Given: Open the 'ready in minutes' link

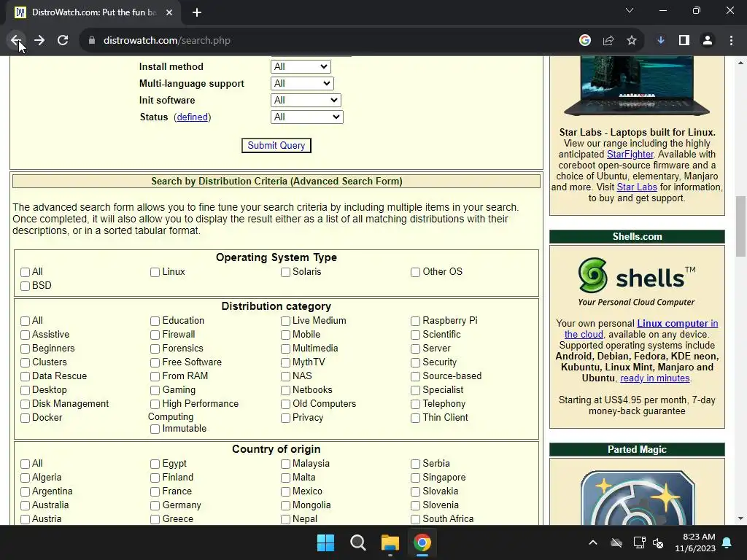Looking at the screenshot, I should tap(654, 378).
